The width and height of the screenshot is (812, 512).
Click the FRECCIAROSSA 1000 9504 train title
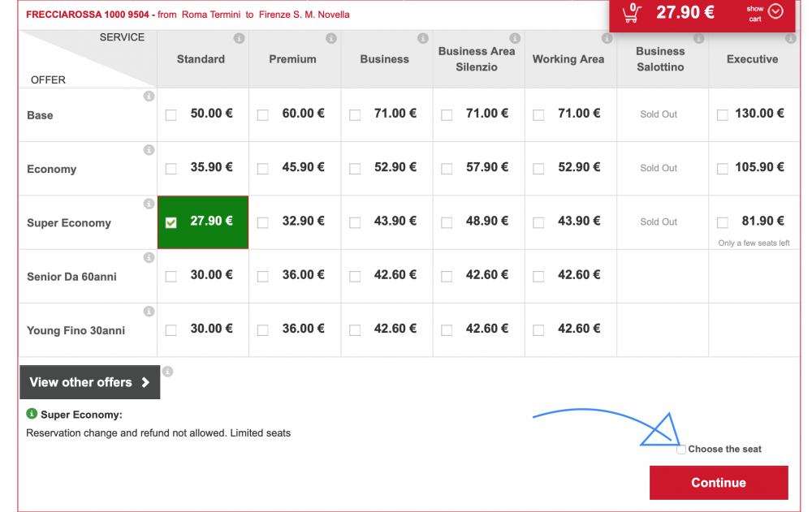[88, 15]
